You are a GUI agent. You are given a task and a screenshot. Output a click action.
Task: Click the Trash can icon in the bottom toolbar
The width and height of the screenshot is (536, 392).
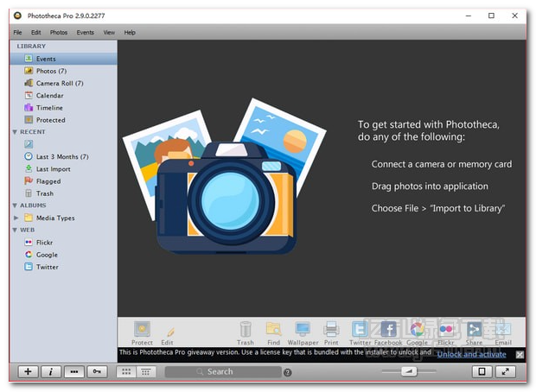coord(246,329)
